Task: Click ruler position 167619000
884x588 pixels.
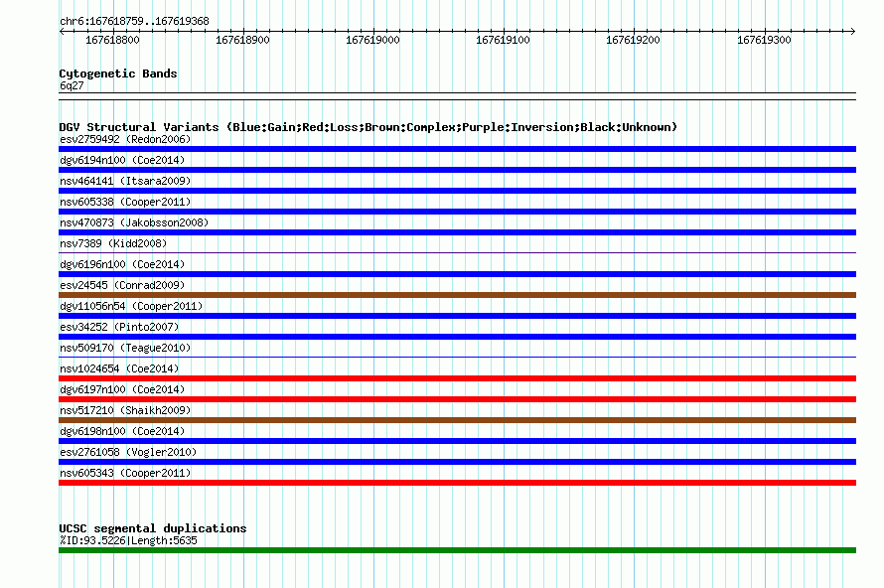Action: [372, 40]
